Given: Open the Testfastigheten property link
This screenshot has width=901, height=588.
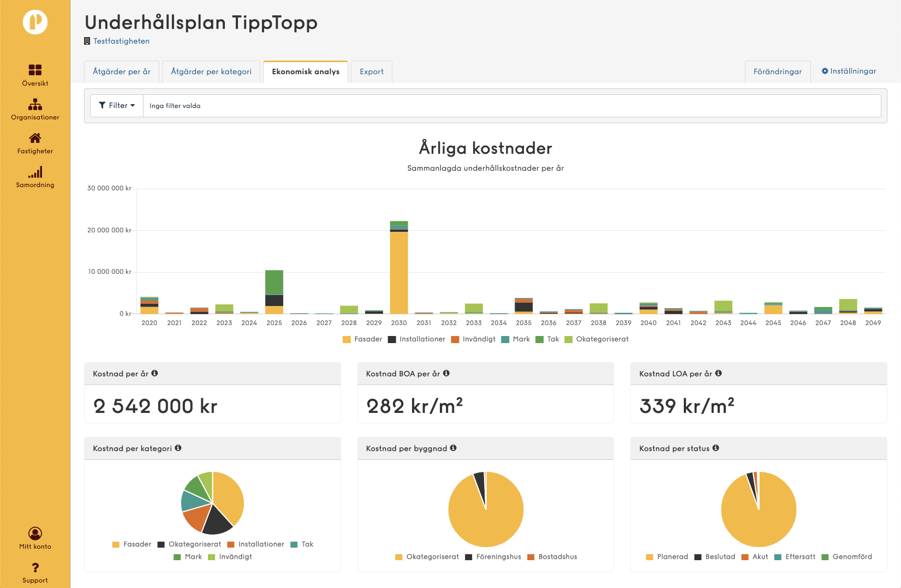Looking at the screenshot, I should coord(121,41).
